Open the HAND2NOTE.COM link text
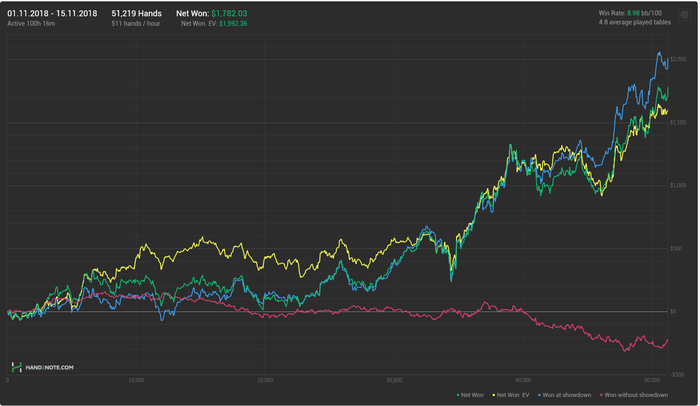 point(47,368)
